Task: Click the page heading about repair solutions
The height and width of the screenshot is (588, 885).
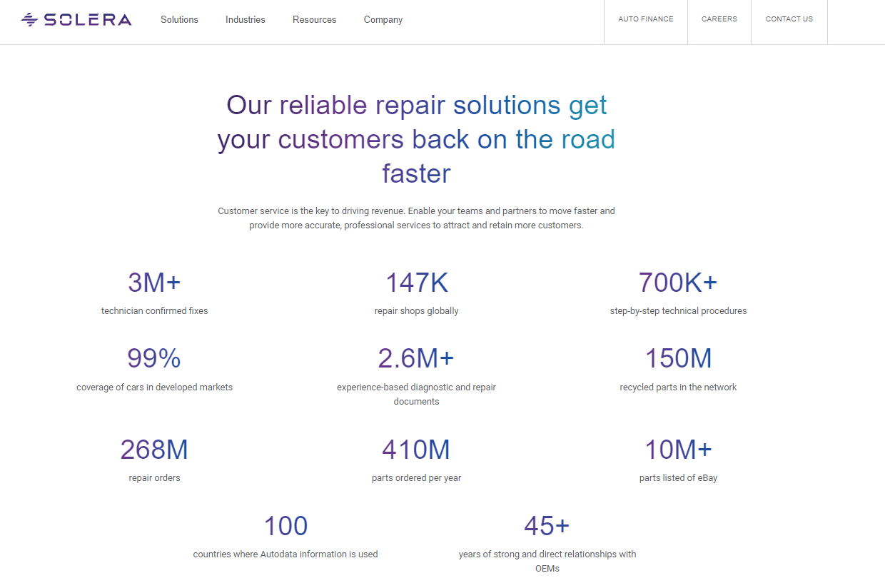Action: click(416, 139)
